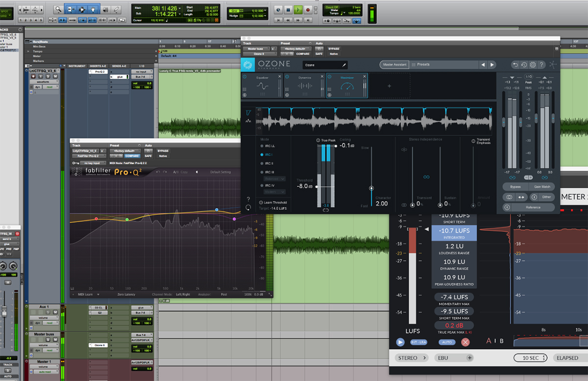Click the Ozone help question mark
588x381 pixels.
point(541,65)
